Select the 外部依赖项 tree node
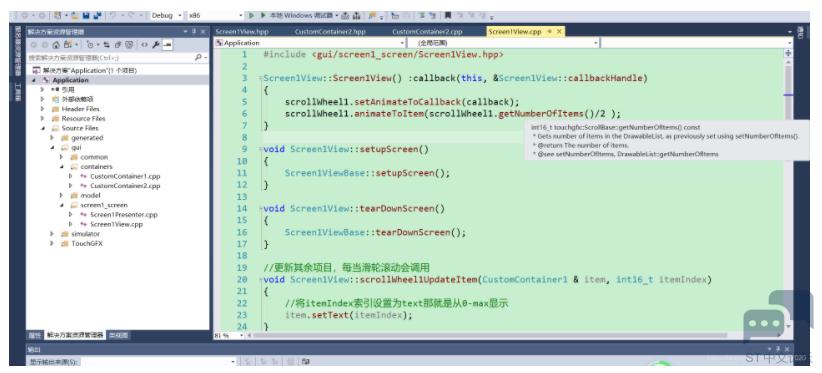 (78, 99)
